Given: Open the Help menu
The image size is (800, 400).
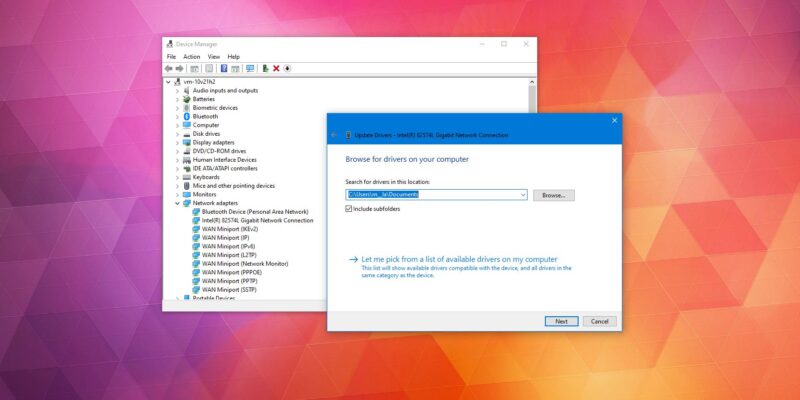Looking at the screenshot, I should [234, 57].
